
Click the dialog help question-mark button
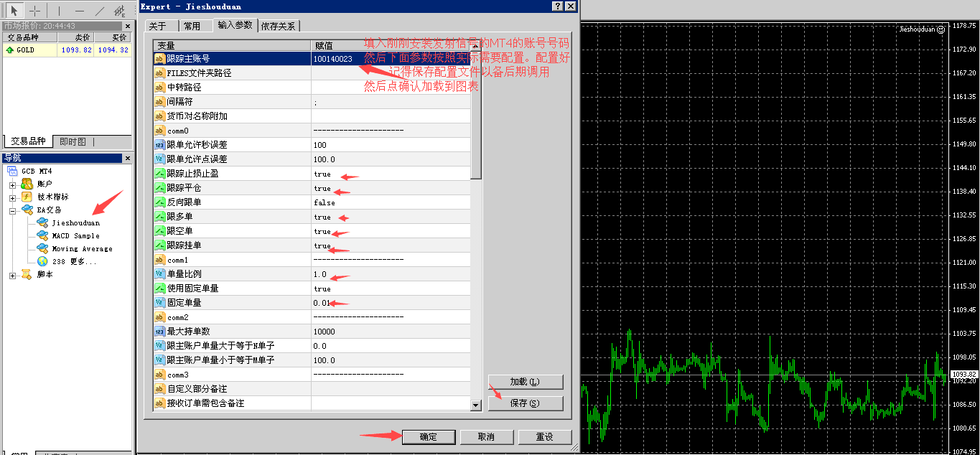pos(558,6)
